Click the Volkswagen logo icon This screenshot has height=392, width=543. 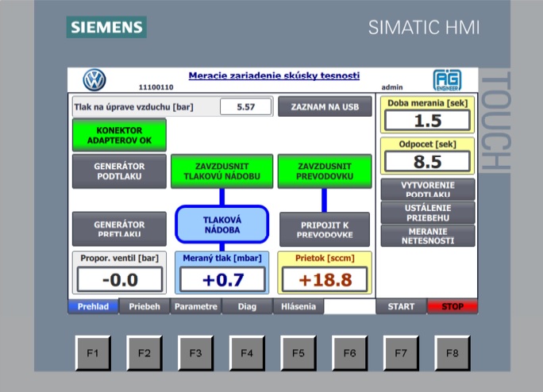94,80
